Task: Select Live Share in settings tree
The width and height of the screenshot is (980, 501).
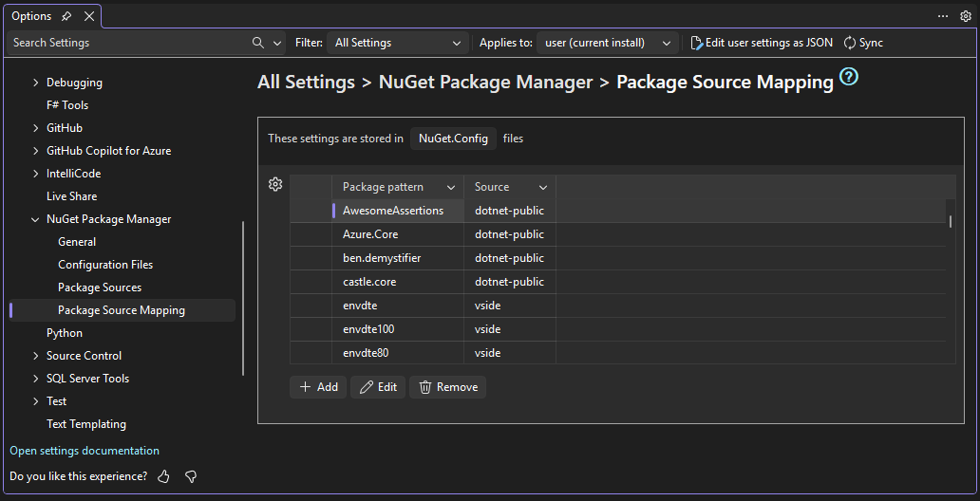Action: tap(72, 196)
